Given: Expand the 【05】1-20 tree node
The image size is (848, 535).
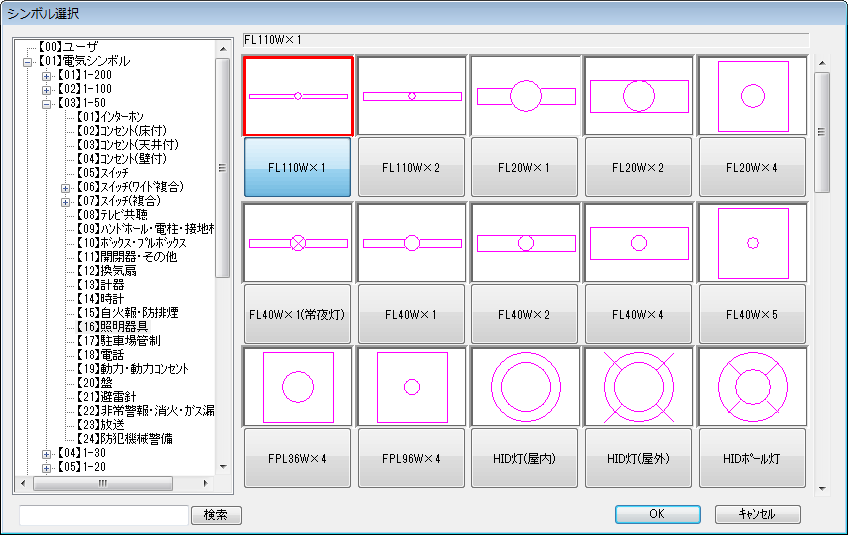Looking at the screenshot, I should pyautogui.click(x=47, y=468).
